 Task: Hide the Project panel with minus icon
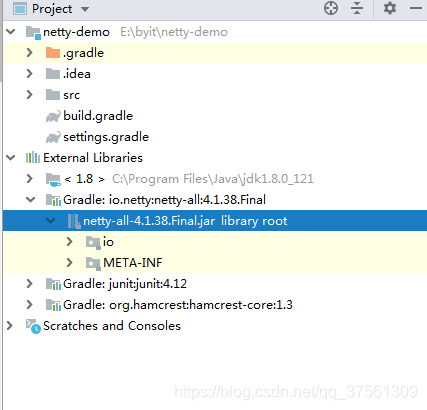click(416, 8)
